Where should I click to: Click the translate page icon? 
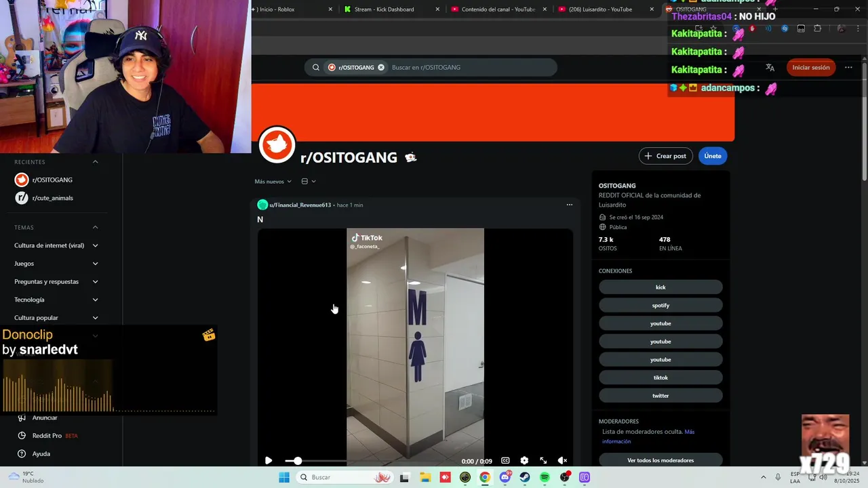[x=770, y=67]
